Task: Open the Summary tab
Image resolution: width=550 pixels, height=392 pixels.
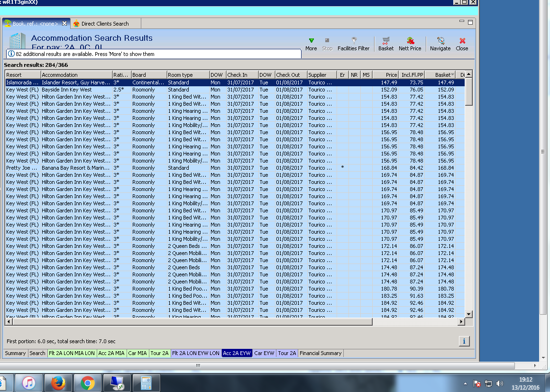Action: (x=15, y=353)
